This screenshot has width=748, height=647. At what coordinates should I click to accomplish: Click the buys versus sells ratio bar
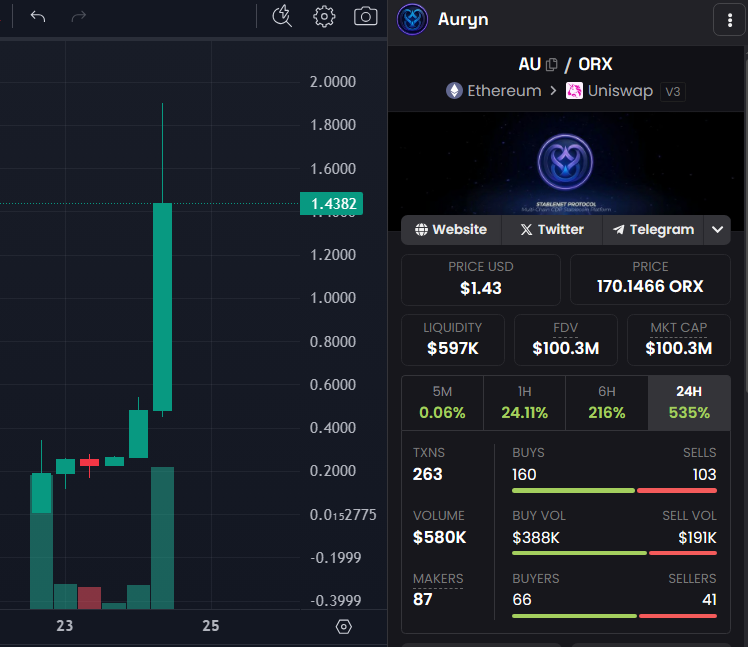(614, 490)
